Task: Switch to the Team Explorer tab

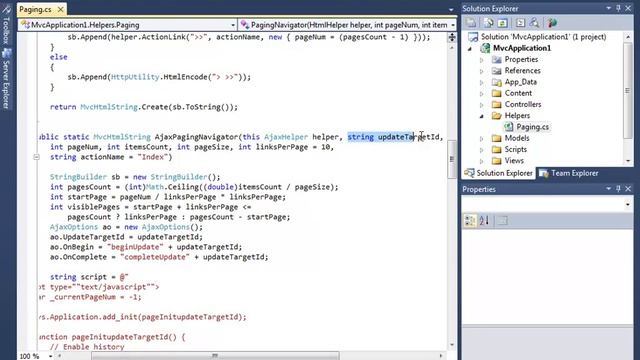Action: tap(569, 173)
